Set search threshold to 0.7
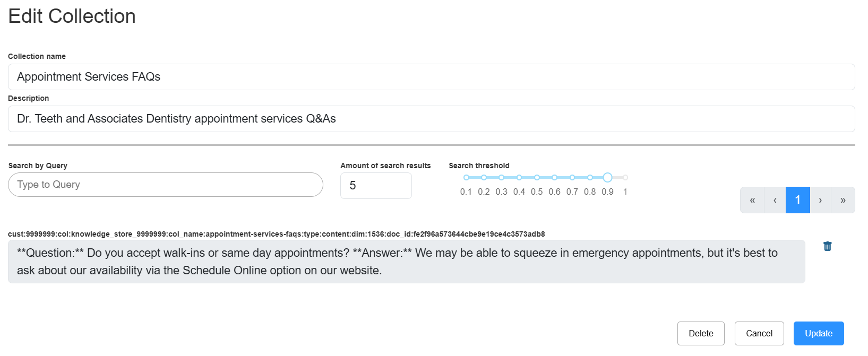This screenshot has height=356, width=868. pyautogui.click(x=572, y=178)
